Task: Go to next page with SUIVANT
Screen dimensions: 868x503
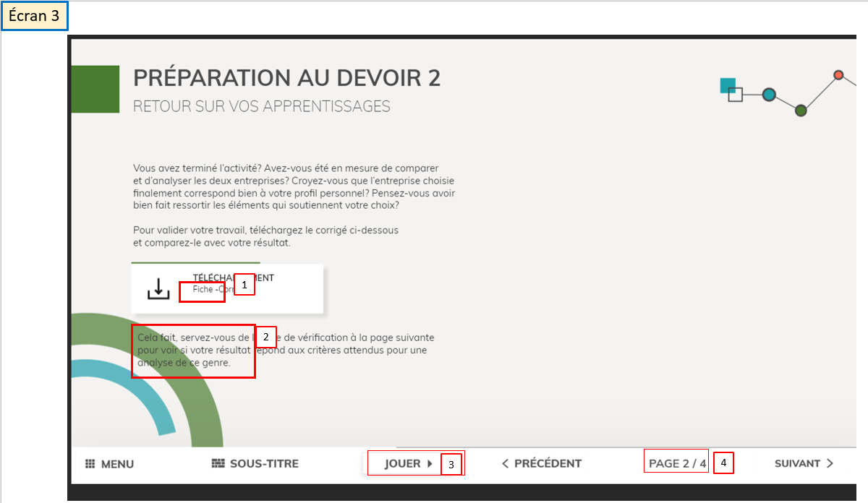Action: pos(796,464)
